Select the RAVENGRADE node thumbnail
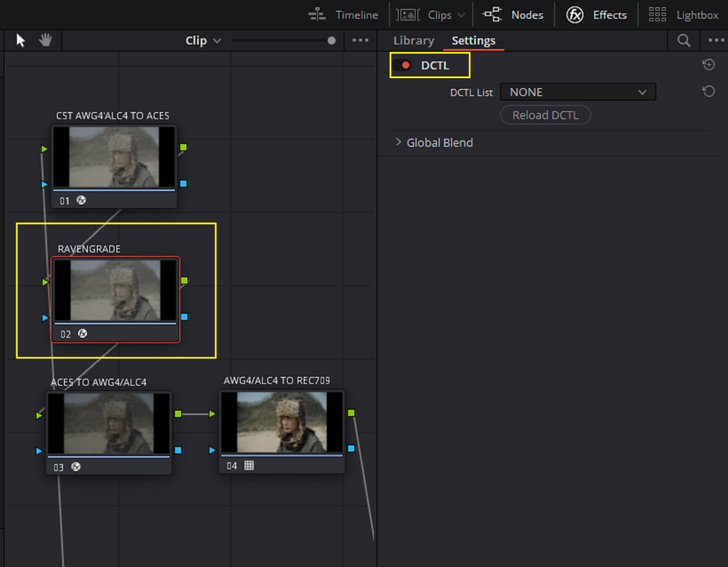Viewport: 728px width, 567px height. pos(115,290)
